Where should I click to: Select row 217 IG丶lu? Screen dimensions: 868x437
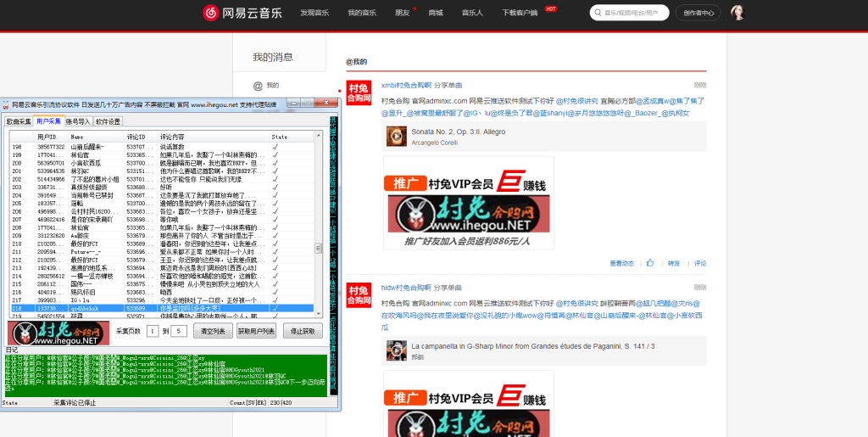click(162, 300)
